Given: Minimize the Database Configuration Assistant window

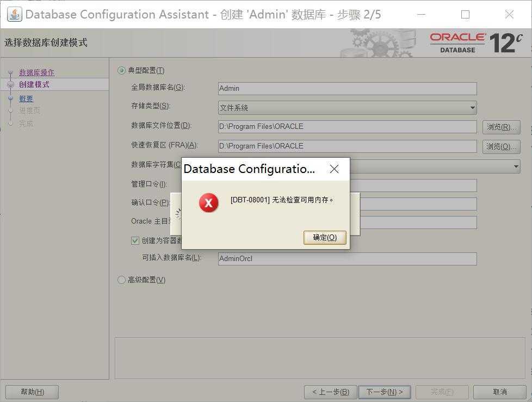Looking at the screenshot, I should click(422, 15).
